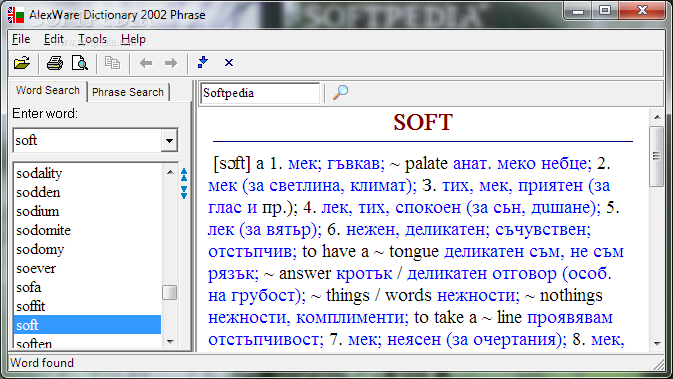Click the upward blue arrows beside the word list
Viewport: 673px width, 379px height.
184,175
